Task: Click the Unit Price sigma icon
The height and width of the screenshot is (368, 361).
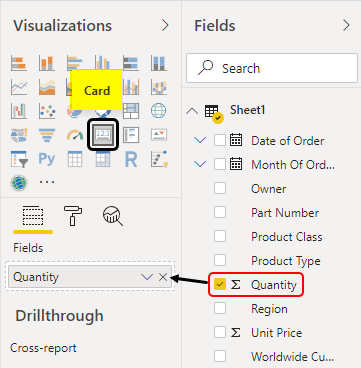Action: click(236, 332)
